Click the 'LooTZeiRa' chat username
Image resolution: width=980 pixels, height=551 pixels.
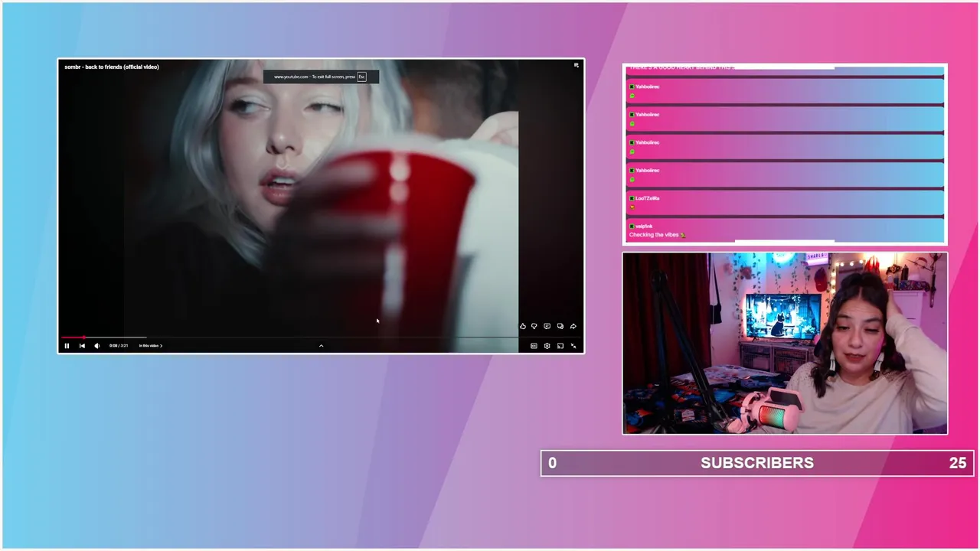[647, 198]
